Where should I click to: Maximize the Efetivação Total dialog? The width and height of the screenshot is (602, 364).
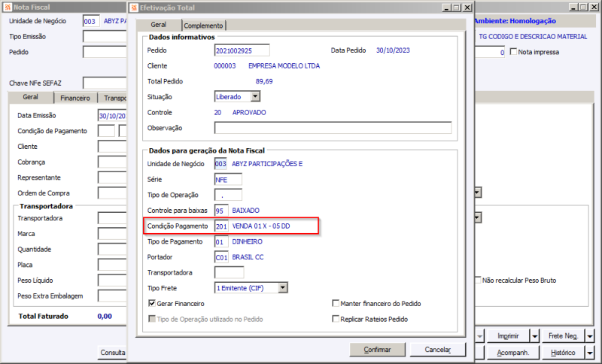tap(456, 8)
